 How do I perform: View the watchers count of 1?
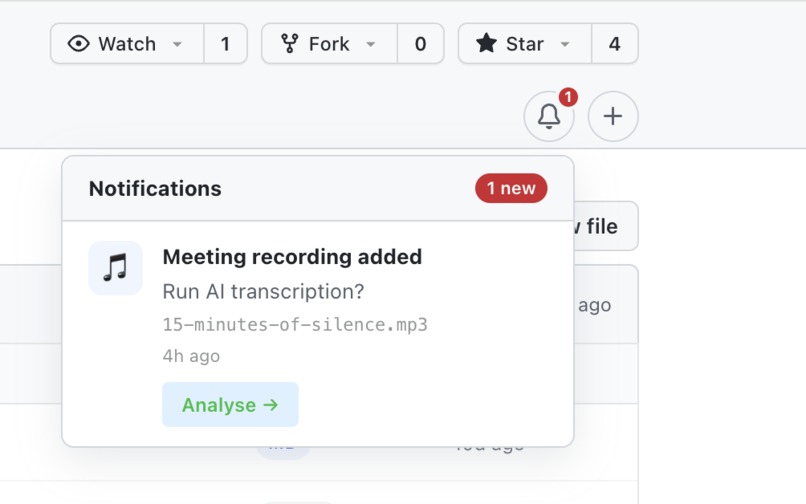[226, 44]
